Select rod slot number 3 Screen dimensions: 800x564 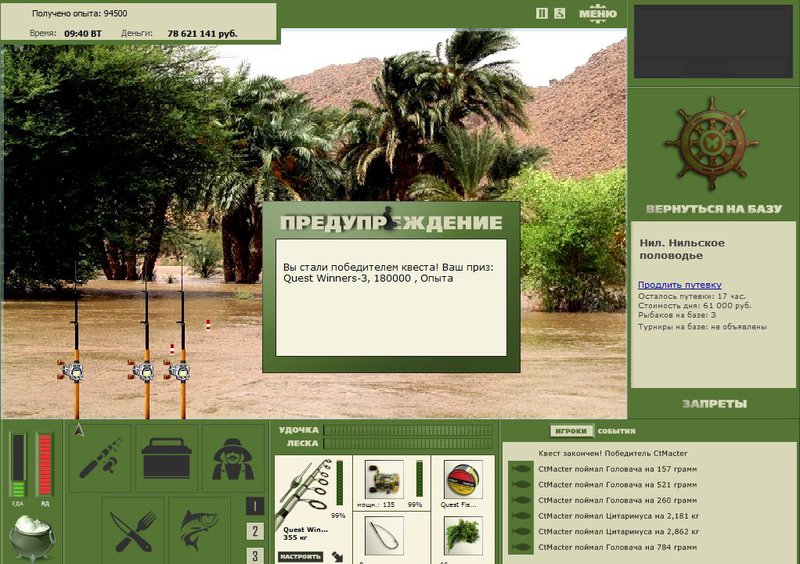[255, 555]
